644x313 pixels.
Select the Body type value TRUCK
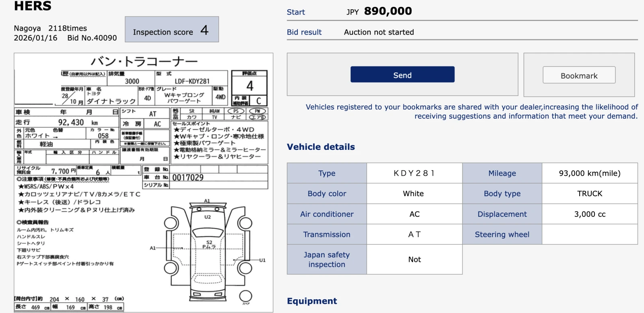point(589,194)
